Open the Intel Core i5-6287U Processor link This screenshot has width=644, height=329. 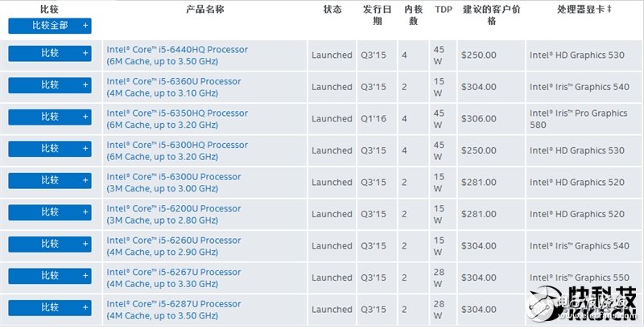point(174,304)
